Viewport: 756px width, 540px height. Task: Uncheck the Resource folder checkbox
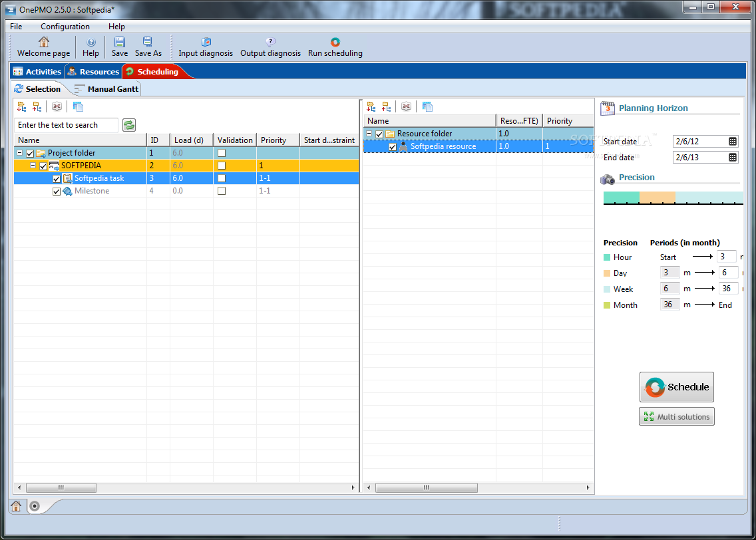pyautogui.click(x=379, y=134)
